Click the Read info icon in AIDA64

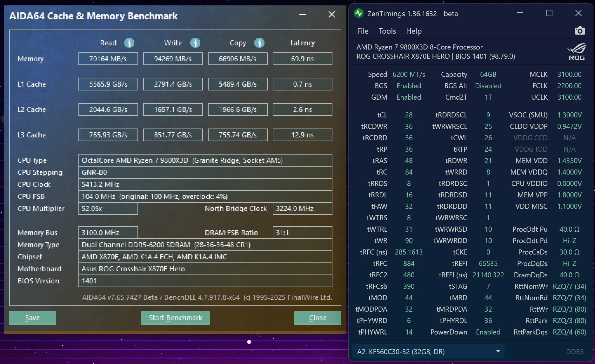pyautogui.click(x=129, y=43)
